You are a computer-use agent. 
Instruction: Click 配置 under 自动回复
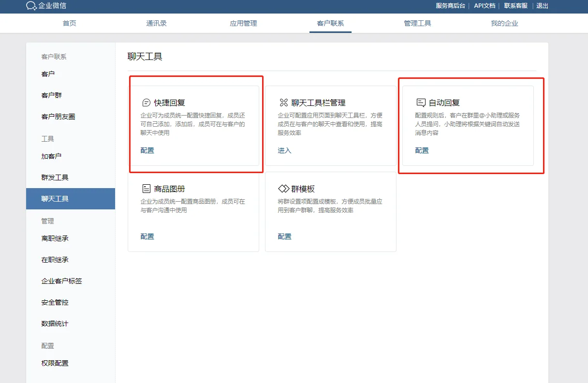(x=422, y=150)
